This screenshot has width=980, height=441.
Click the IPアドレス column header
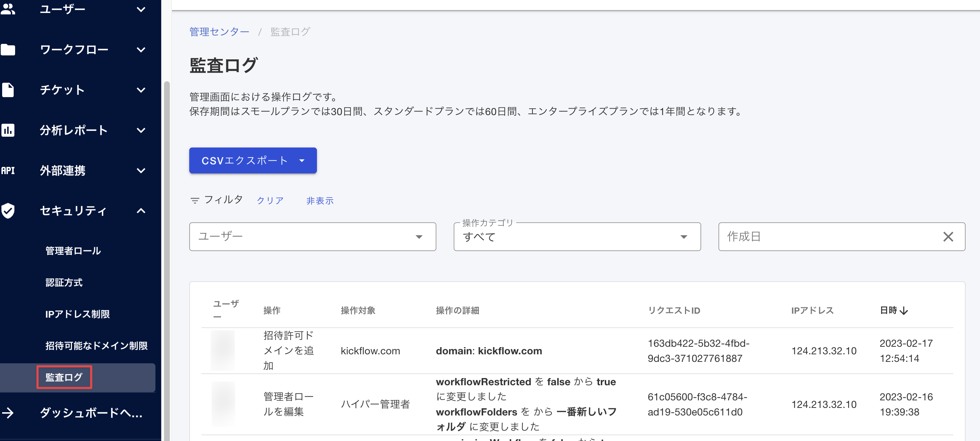click(x=813, y=310)
